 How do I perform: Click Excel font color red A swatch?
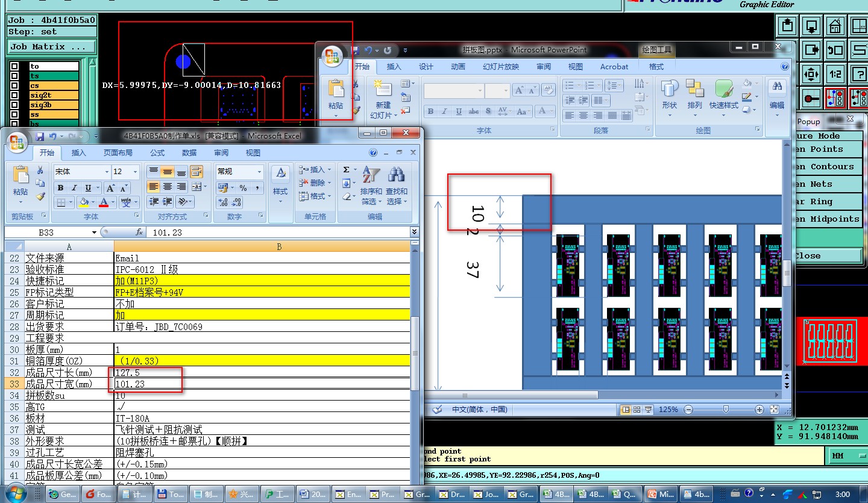click(104, 202)
